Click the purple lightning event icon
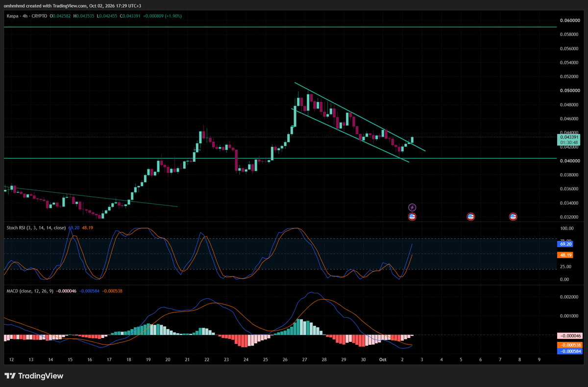Viewport: 588px width, 387px height. tap(412, 207)
